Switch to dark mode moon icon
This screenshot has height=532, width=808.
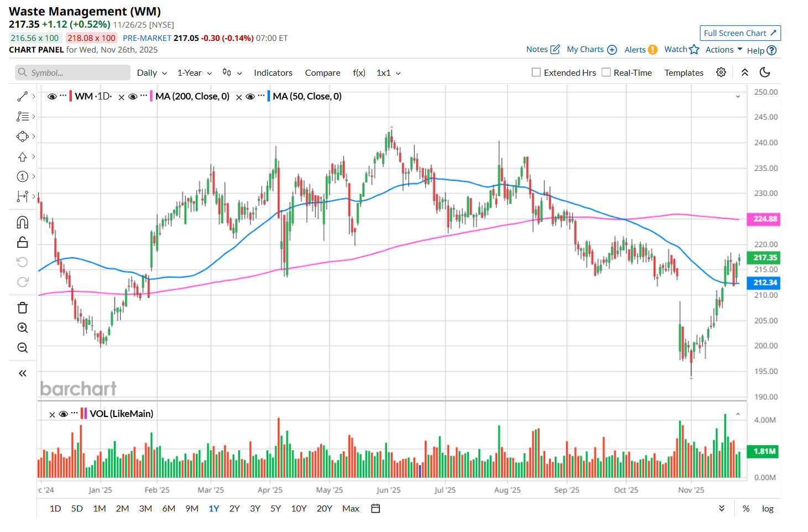[765, 72]
